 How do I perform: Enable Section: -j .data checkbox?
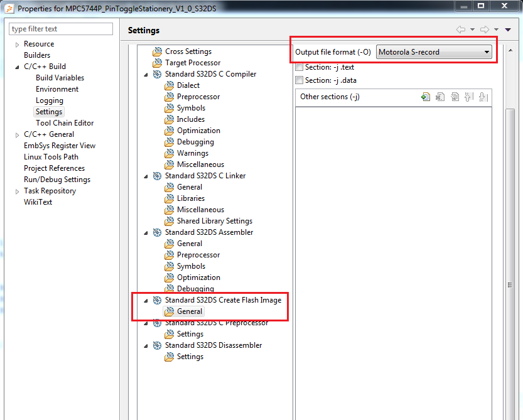299,80
